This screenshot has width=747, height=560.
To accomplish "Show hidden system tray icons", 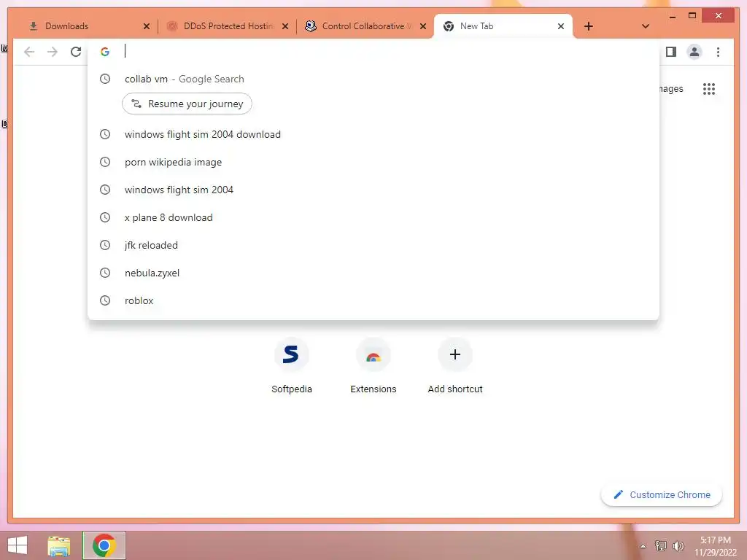I will [x=643, y=546].
